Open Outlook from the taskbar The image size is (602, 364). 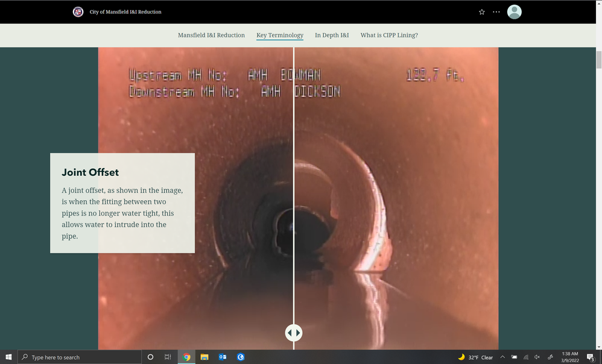[223, 357]
